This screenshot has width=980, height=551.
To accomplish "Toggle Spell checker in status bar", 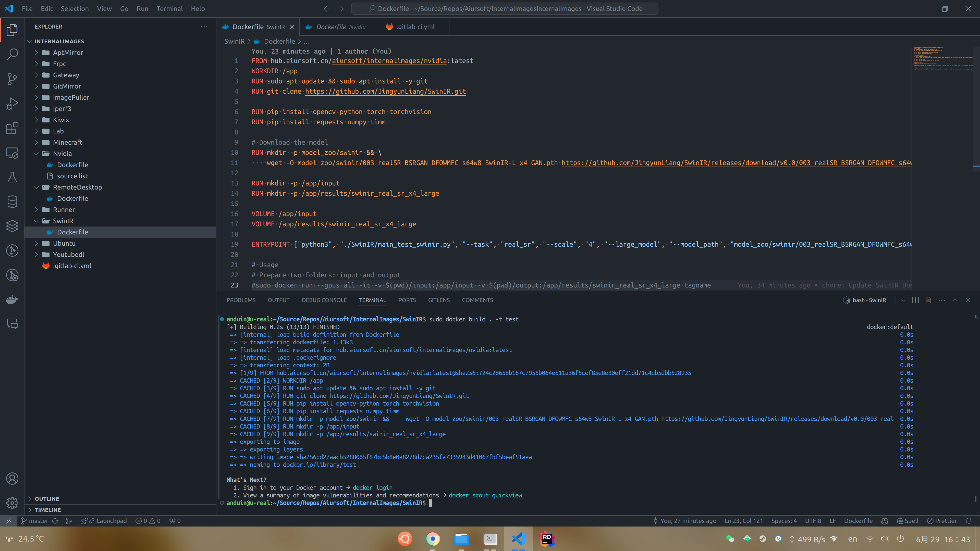I will tap(908, 521).
